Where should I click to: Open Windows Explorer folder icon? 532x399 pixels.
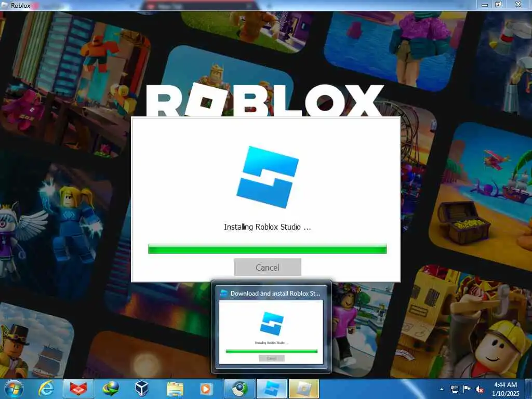pos(175,389)
